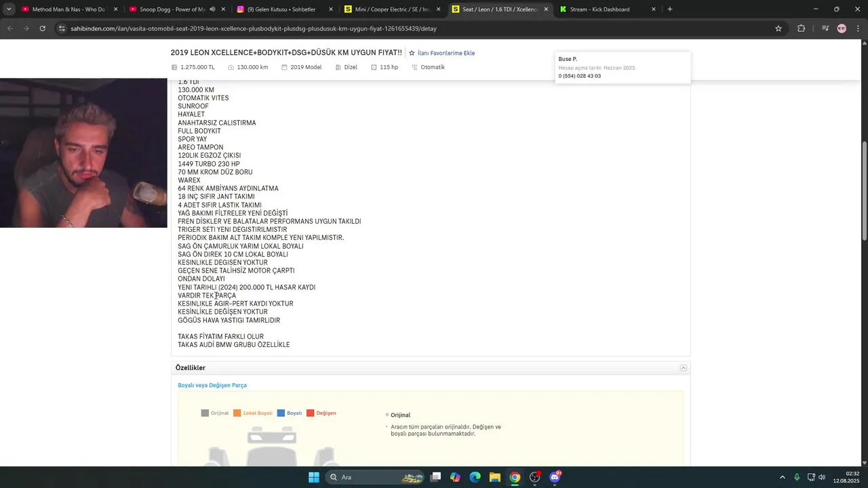Open the Windows Start menu
This screenshot has height=488, width=868.
point(314,477)
